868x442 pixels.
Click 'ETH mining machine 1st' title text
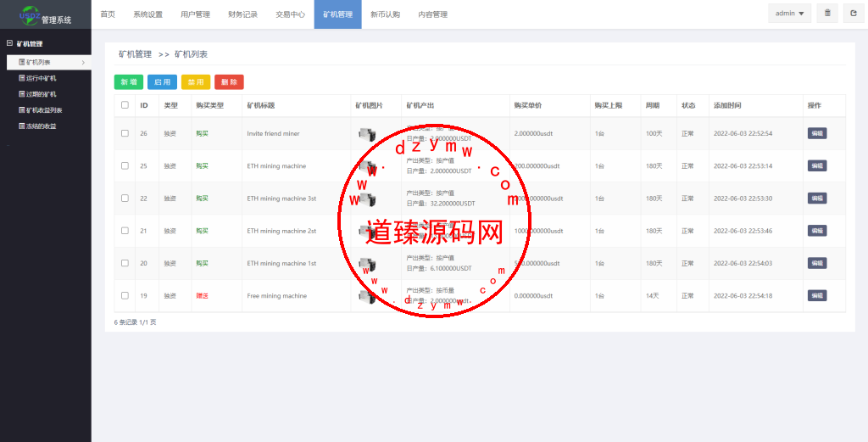pos(281,263)
